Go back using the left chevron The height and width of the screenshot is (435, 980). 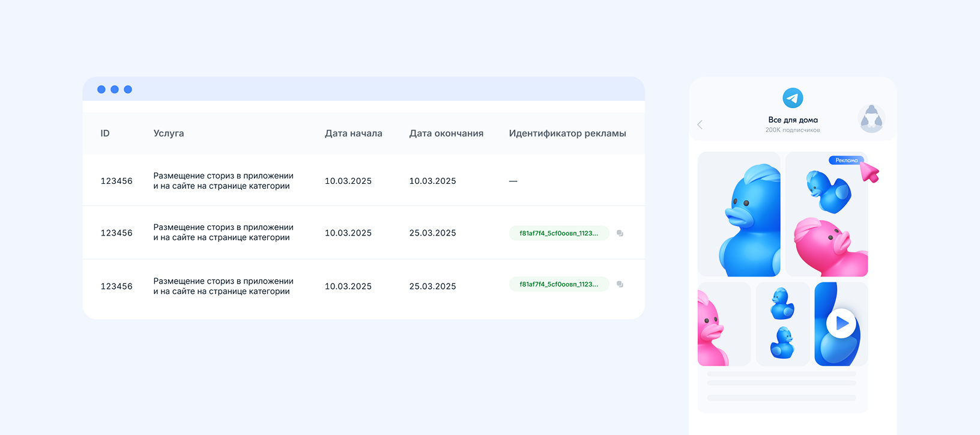(700, 124)
